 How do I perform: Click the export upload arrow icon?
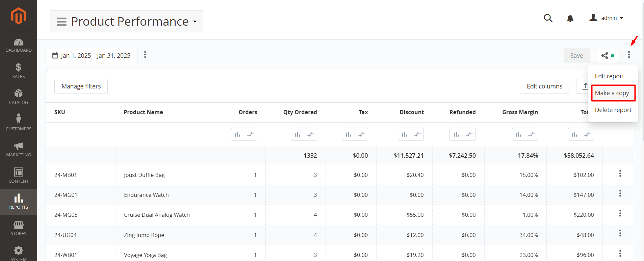[585, 86]
